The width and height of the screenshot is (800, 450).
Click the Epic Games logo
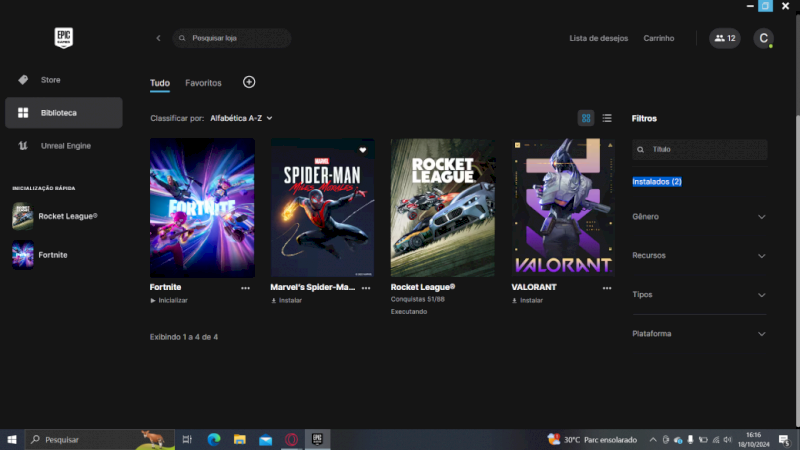[x=65, y=38]
